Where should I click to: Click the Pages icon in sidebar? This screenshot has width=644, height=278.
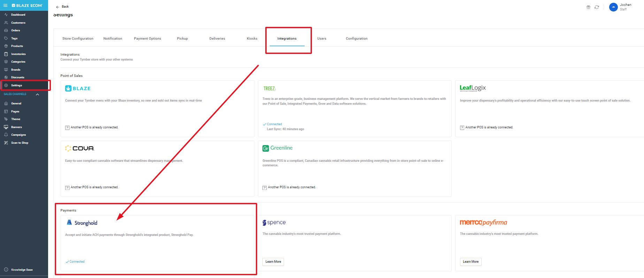(x=6, y=111)
